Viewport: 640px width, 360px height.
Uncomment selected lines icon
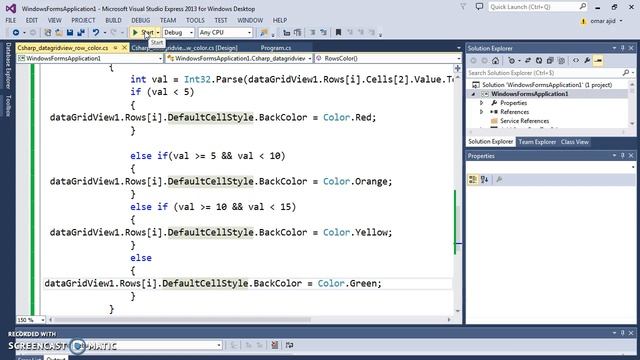pyautogui.click(x=323, y=32)
